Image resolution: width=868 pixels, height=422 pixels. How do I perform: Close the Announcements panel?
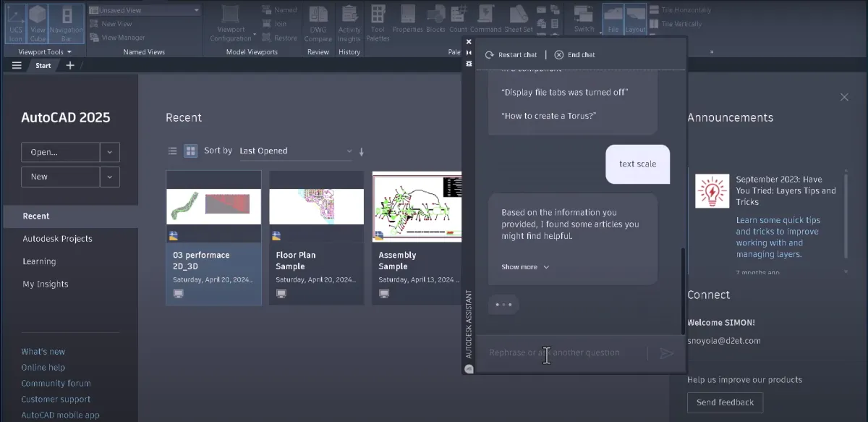(844, 97)
